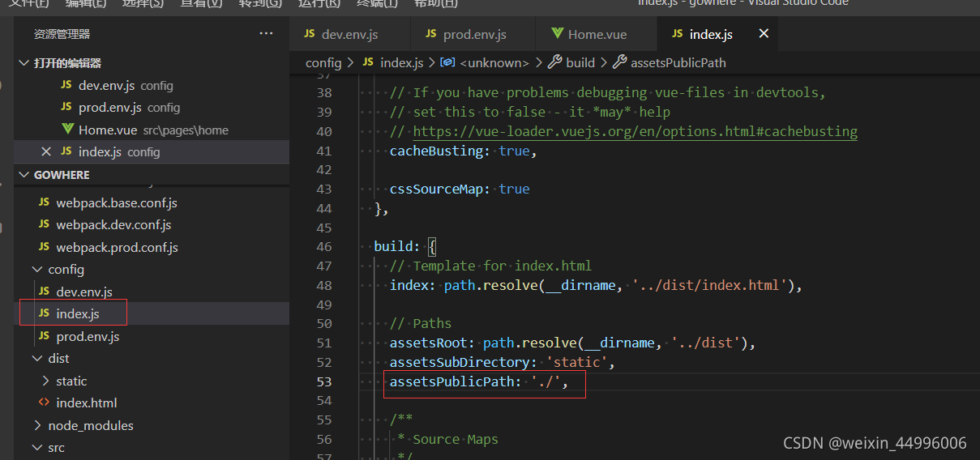Place cursor on cssSourceMap: true line
980x460 pixels.
point(460,189)
